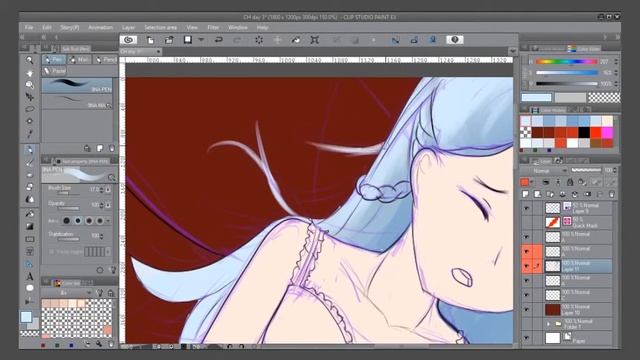Click the new raster layer icon in layer panel
This screenshot has height=360, width=640.
[526, 194]
